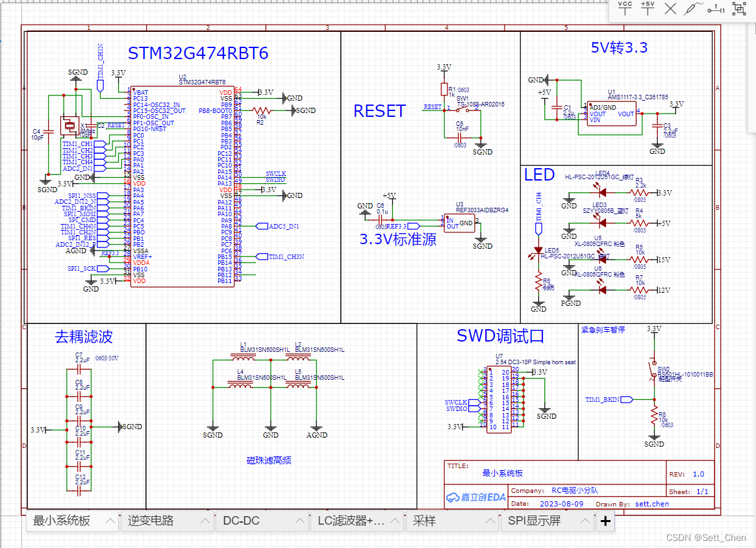
Task: Select resistor R3 2.2k symbol
Action: pyautogui.click(x=639, y=193)
